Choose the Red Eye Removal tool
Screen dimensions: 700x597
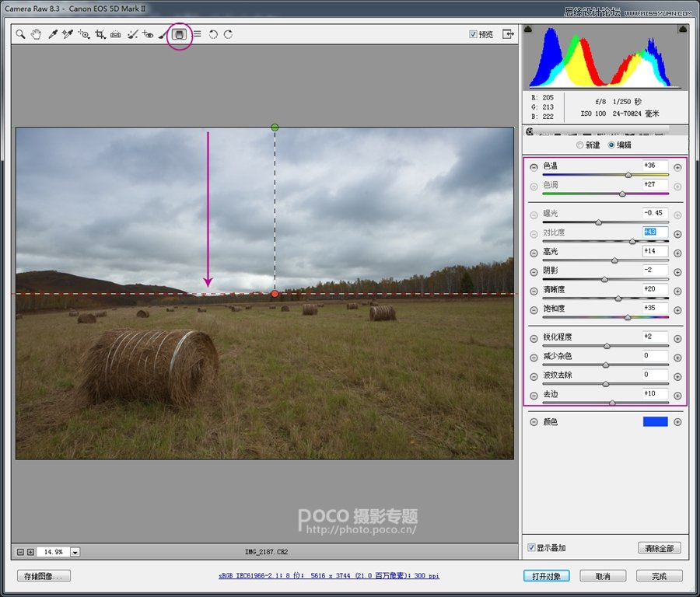(148, 34)
